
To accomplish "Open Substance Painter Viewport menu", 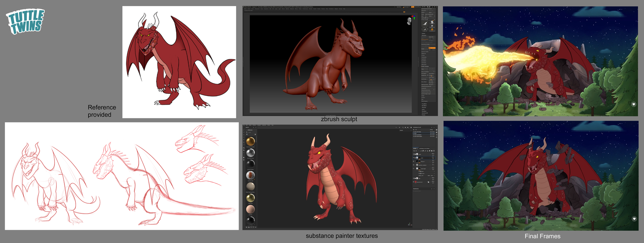I will coord(259,125).
